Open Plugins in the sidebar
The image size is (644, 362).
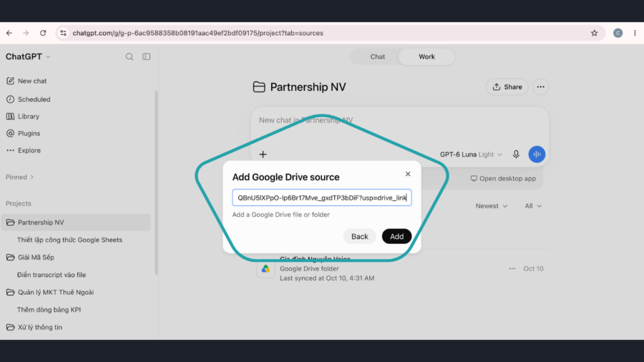pos(23,133)
